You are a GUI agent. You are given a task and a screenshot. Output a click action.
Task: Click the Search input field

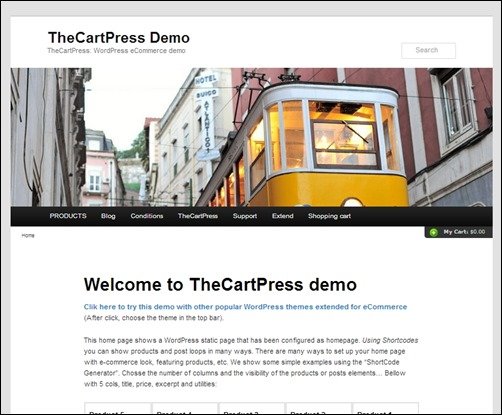point(428,50)
